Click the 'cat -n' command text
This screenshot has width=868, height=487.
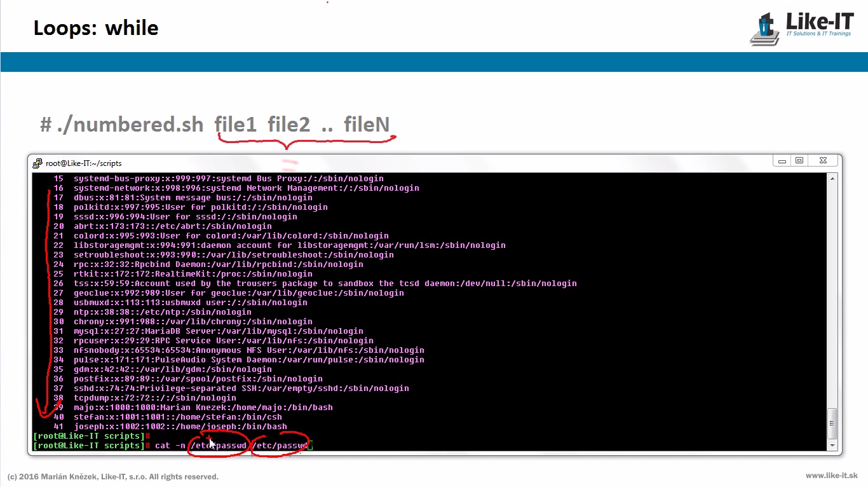(x=170, y=446)
